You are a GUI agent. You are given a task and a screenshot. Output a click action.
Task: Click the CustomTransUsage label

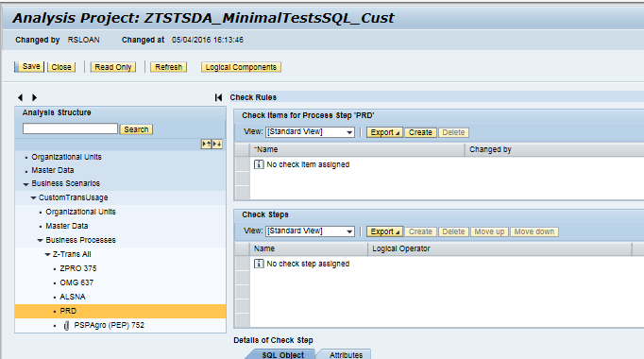(73, 197)
